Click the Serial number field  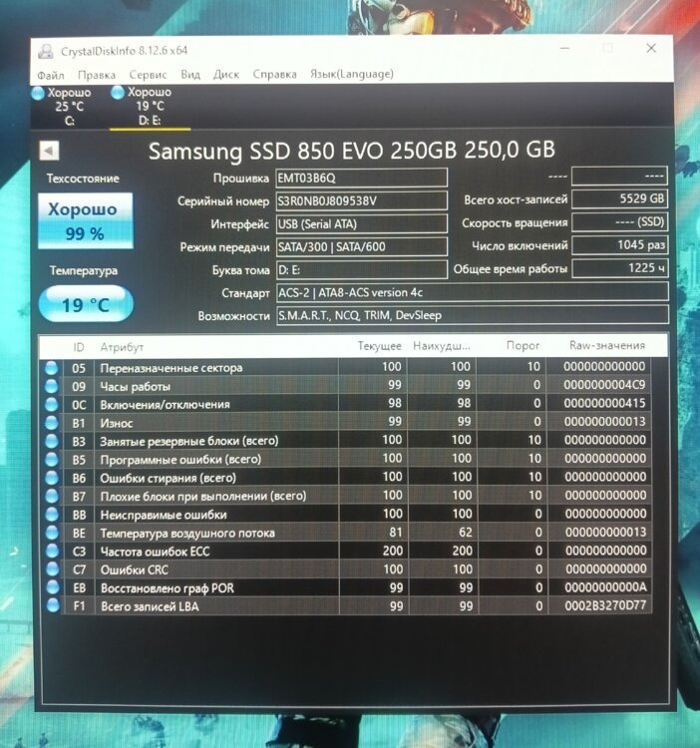pos(360,200)
